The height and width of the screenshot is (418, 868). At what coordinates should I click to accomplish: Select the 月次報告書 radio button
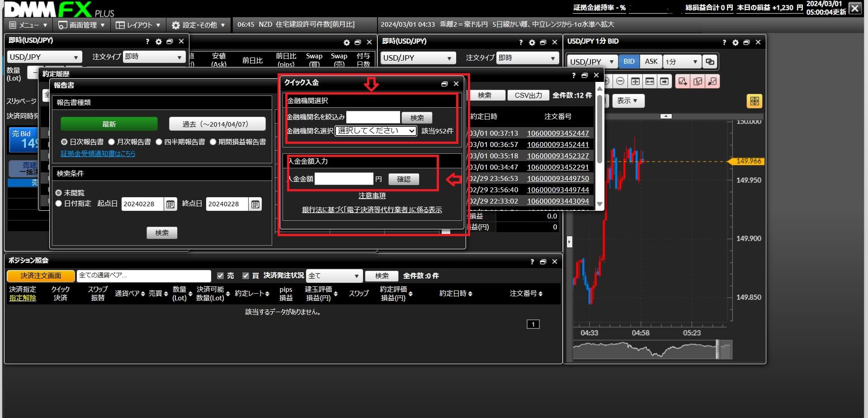pos(112,142)
